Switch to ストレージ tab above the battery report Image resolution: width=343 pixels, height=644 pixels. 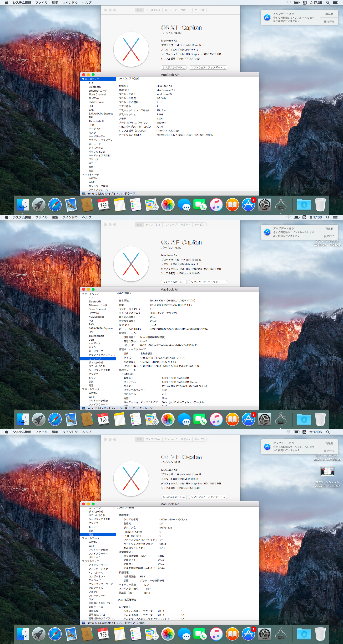pyautogui.click(x=171, y=439)
